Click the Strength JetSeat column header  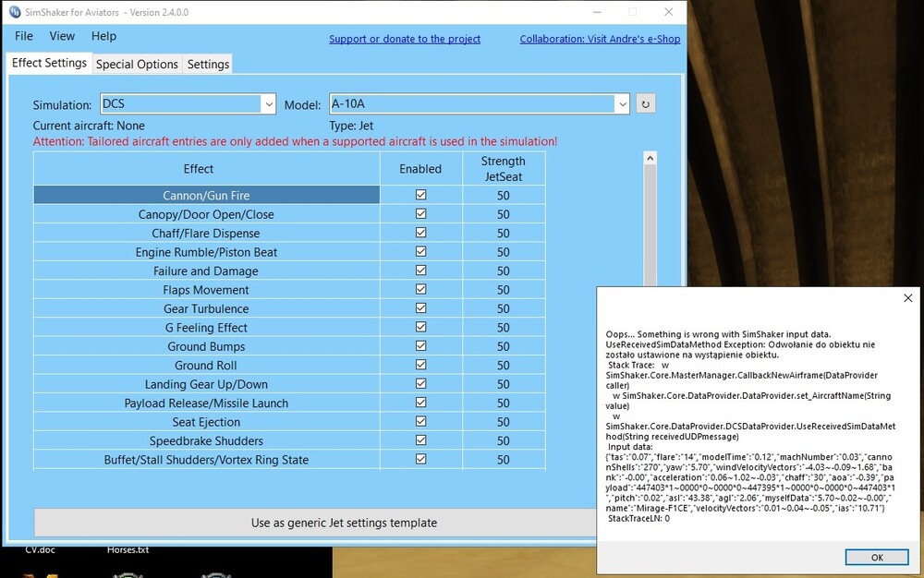coord(504,168)
